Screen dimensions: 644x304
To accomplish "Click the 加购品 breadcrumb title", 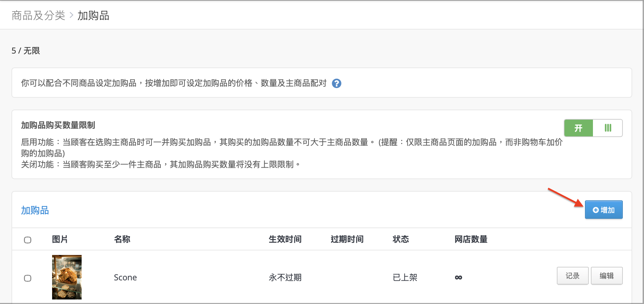I will coord(93,16).
